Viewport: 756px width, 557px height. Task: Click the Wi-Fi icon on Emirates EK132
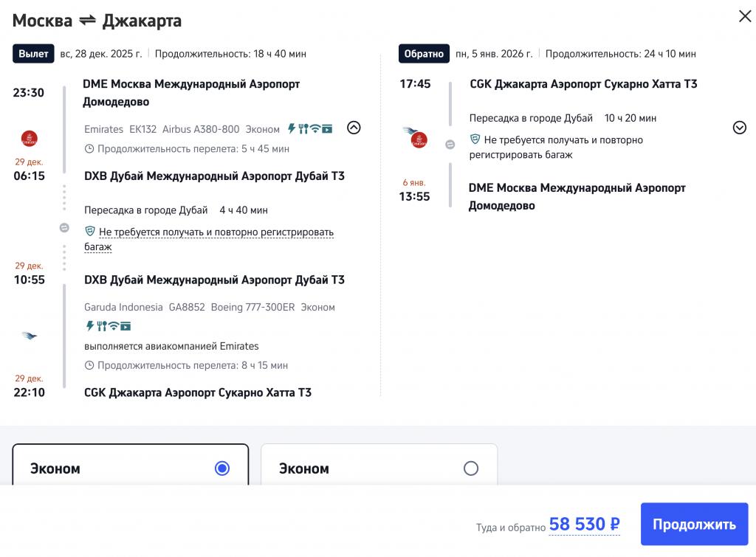315,129
